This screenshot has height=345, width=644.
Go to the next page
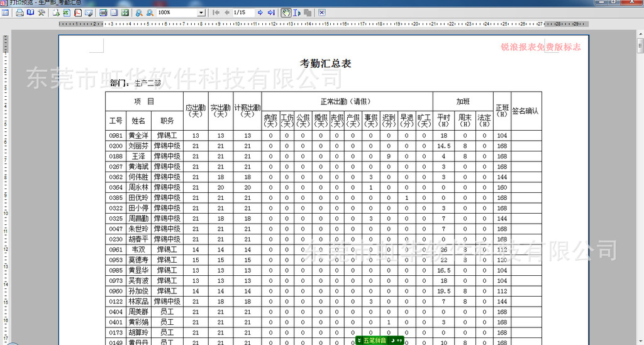(261, 13)
